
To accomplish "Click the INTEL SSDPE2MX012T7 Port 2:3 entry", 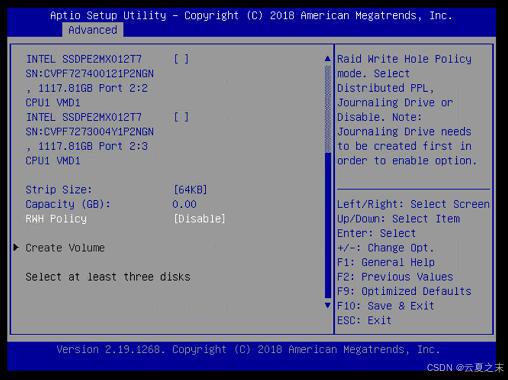I will coord(90,139).
